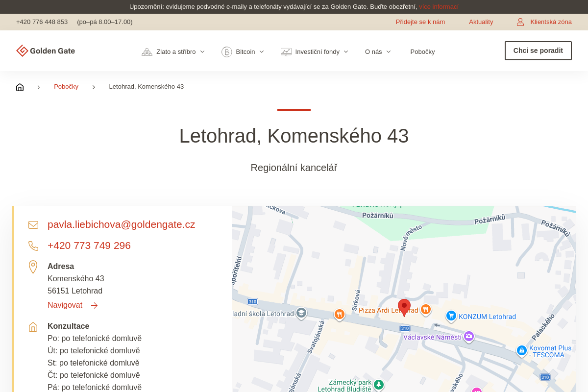Click the pavla.liebichova@goldengate.cz email link
This screenshot has height=392, width=588.
[x=121, y=224]
